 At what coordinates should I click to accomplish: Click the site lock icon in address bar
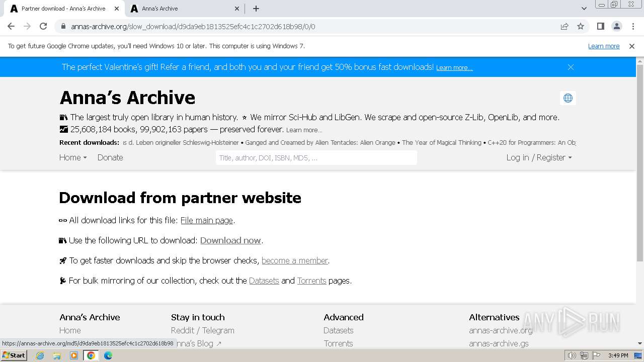63,26
